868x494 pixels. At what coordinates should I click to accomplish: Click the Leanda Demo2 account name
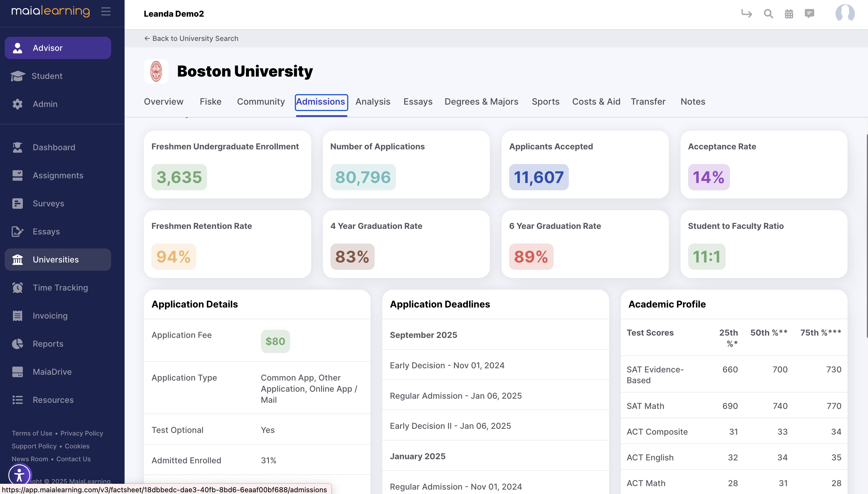coord(174,13)
